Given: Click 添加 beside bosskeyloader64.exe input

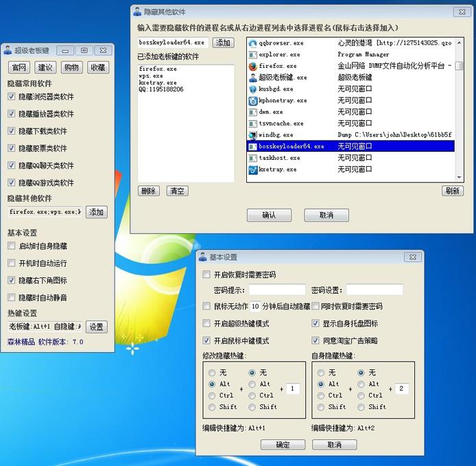Looking at the screenshot, I should coord(224,43).
